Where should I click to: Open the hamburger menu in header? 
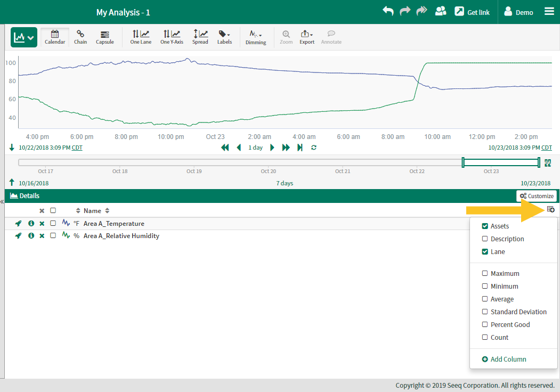point(549,11)
